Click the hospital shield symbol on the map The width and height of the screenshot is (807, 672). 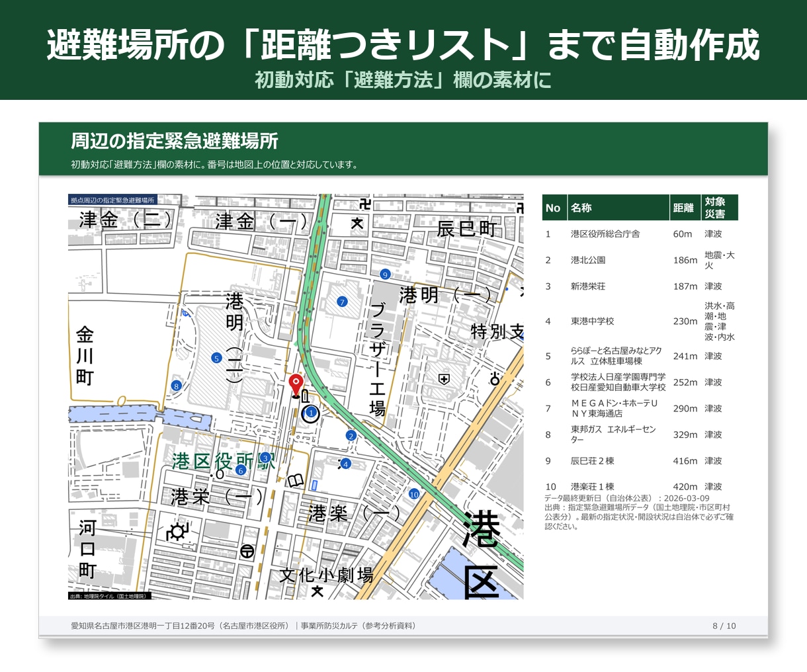pyautogui.click(x=444, y=379)
